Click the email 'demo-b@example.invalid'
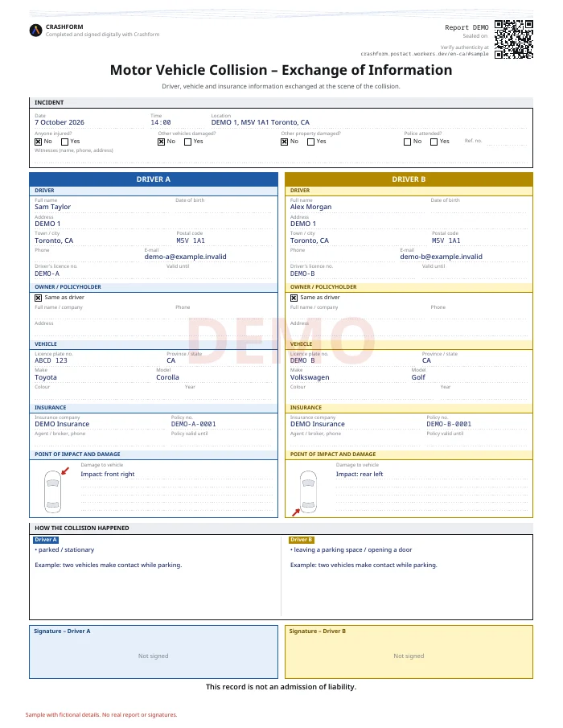 (x=441, y=257)
